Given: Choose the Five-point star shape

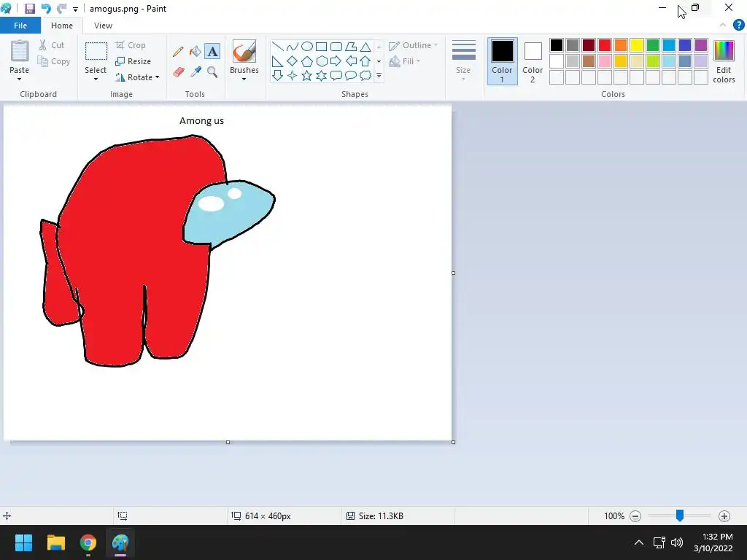Looking at the screenshot, I should click(307, 75).
